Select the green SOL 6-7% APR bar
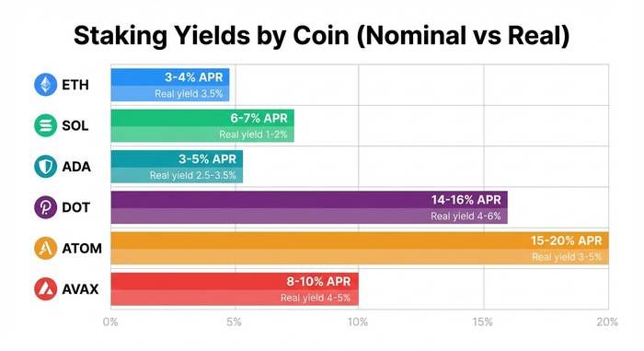 pos(202,125)
